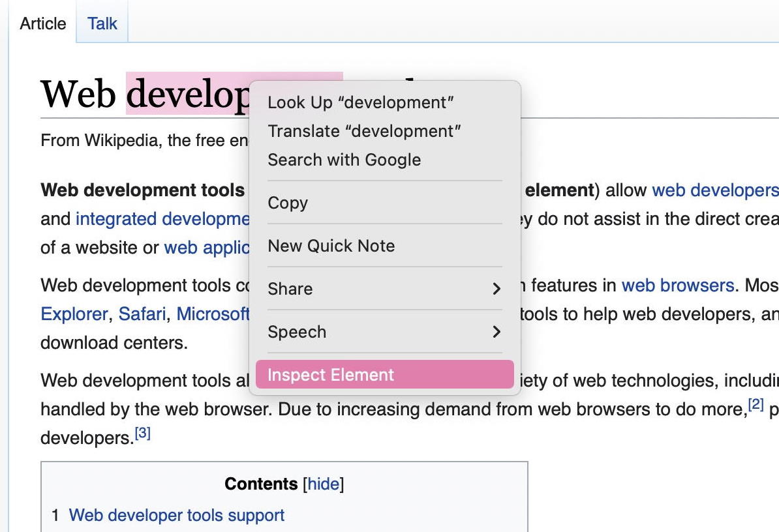Choose New Quick Note
The image size is (779, 532).
384,246
